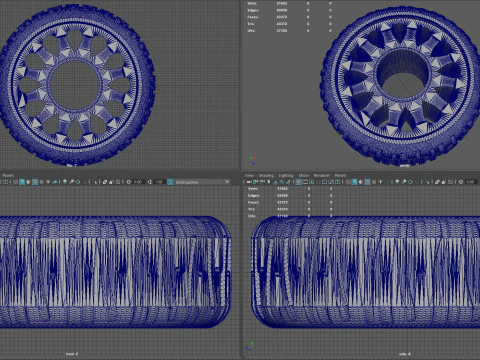Toggle Safe Action in side panel toolbar
The height and width of the screenshot is (360, 480).
pos(331,182)
